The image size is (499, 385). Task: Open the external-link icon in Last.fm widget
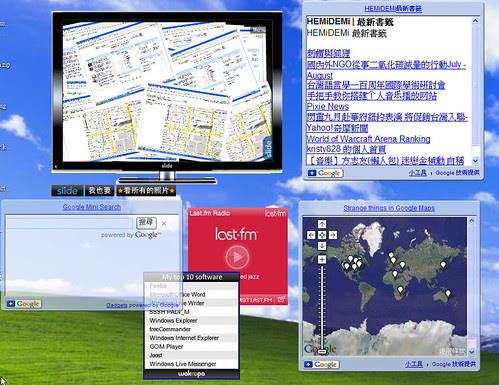[281, 300]
